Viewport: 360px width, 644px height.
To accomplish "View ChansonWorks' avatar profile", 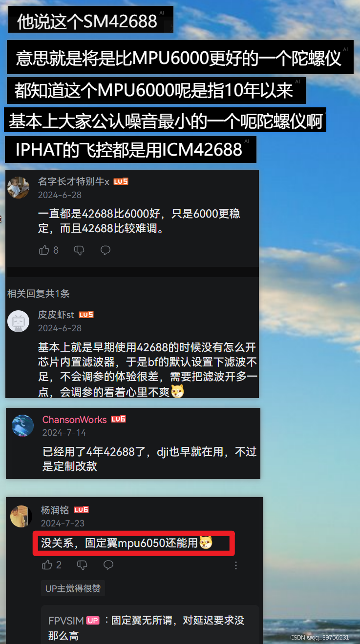I will 23,425.
